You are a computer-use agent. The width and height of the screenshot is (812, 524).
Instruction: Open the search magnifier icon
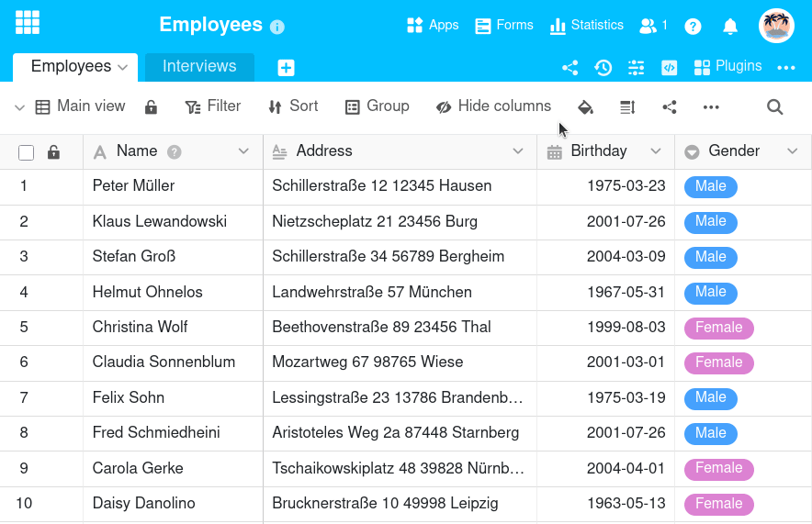[774, 107]
